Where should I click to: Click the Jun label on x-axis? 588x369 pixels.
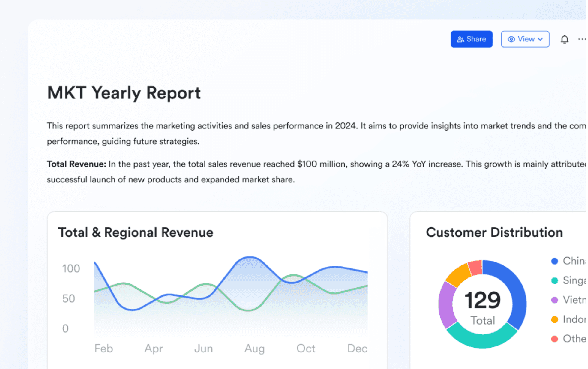click(x=203, y=349)
